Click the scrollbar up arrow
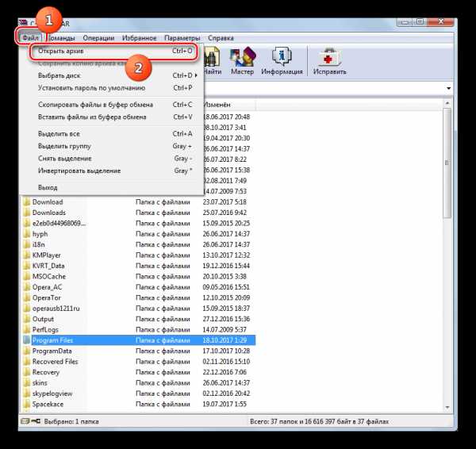The image size is (476, 449). click(447, 103)
